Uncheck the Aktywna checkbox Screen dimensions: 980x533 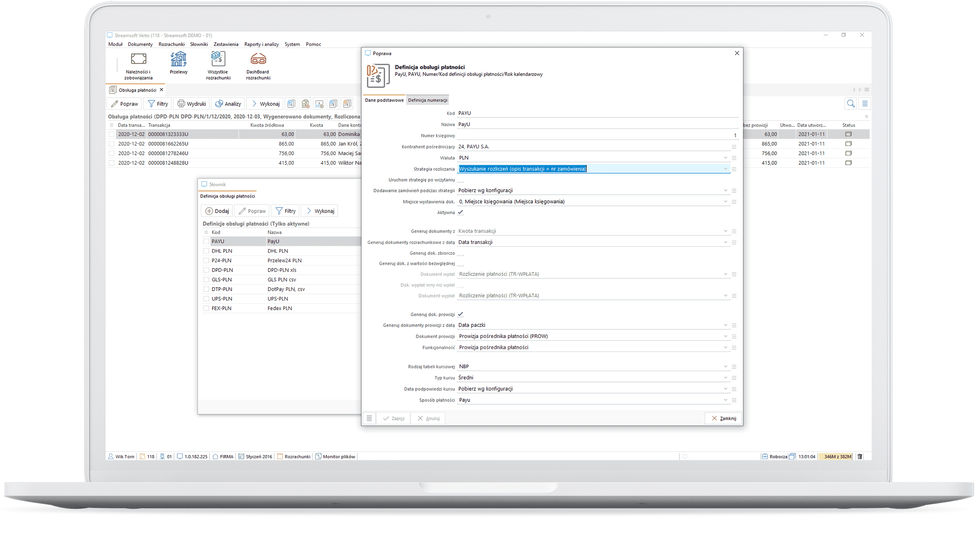click(460, 213)
